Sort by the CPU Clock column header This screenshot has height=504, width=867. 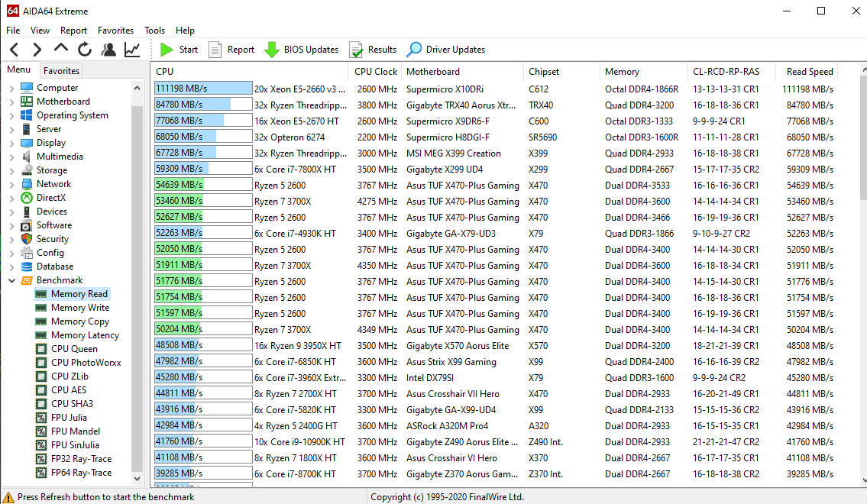tap(375, 72)
